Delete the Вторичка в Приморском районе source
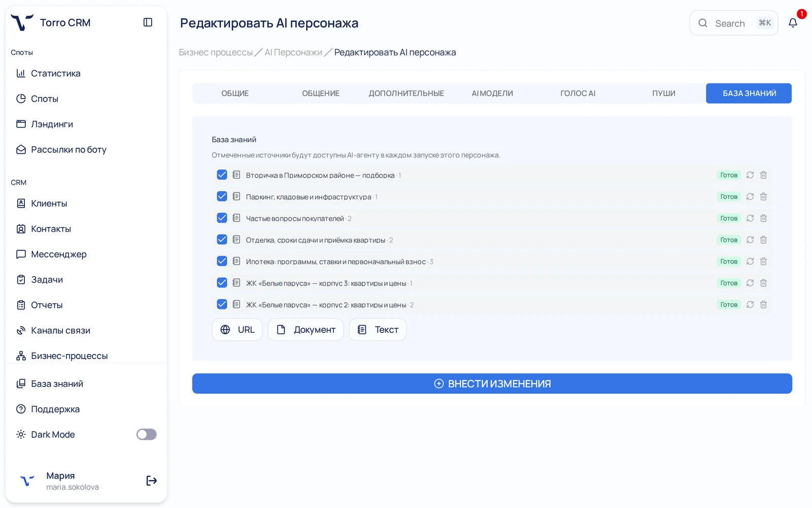Screen dimensions: 812x508 pyautogui.click(x=763, y=175)
